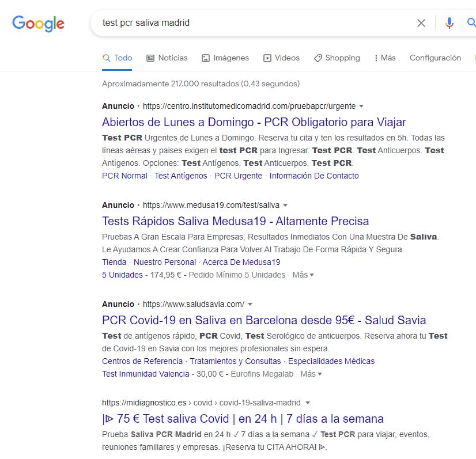Image resolution: width=476 pixels, height=459 pixels.
Task: Click the Google logo
Action: click(x=38, y=24)
